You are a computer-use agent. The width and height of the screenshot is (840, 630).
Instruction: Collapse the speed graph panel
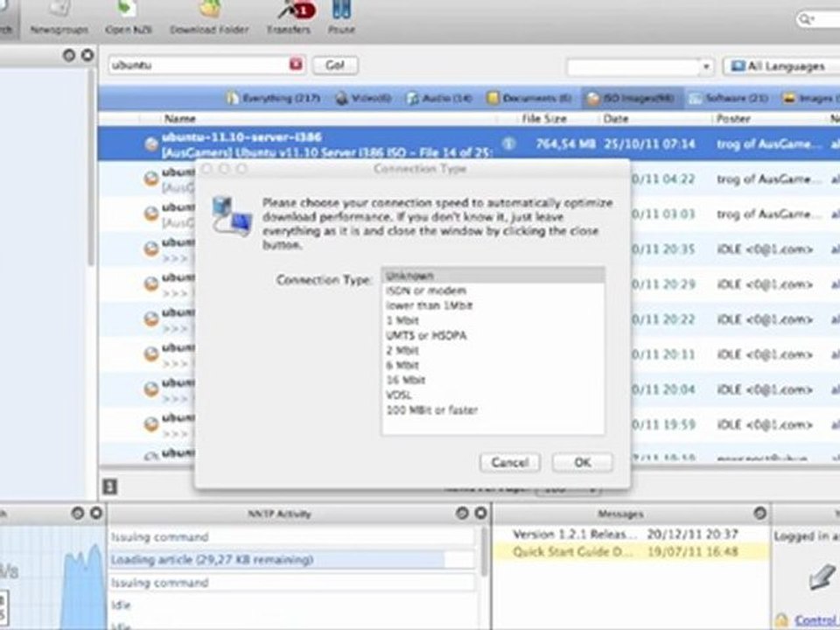[x=78, y=514]
